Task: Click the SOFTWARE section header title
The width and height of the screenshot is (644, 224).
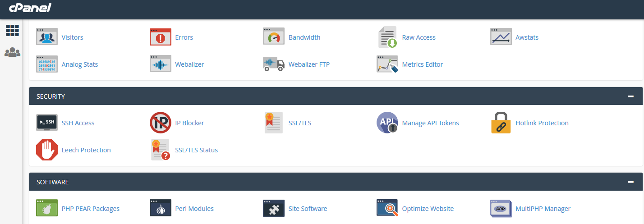Action: (x=53, y=182)
